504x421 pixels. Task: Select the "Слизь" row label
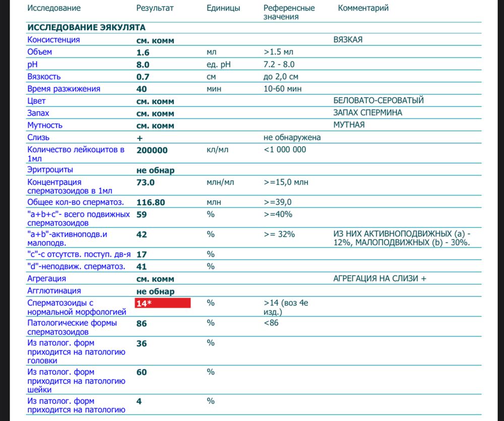tap(38, 138)
